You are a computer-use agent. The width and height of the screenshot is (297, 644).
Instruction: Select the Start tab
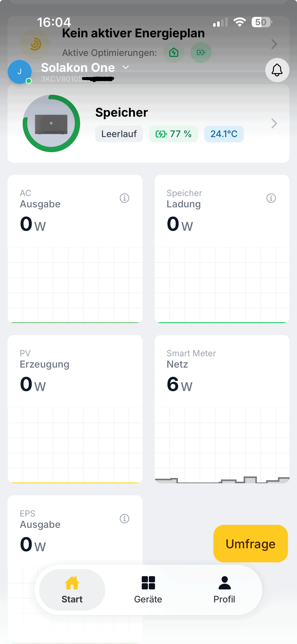click(x=72, y=590)
